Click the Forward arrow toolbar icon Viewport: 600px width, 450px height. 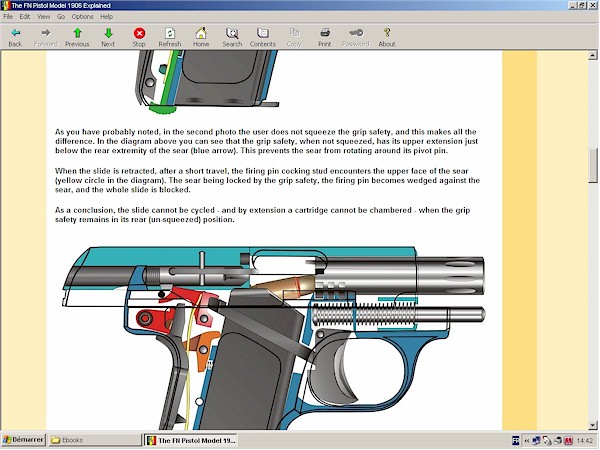coord(46,33)
